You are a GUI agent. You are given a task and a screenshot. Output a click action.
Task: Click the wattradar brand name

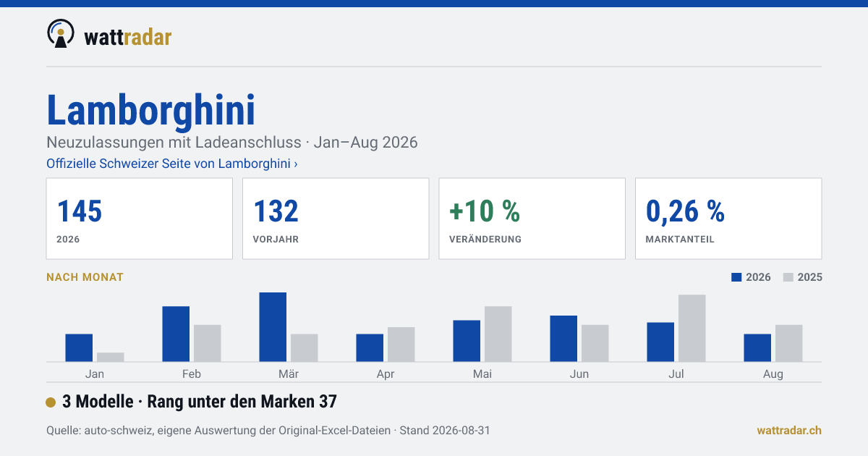[x=127, y=36]
